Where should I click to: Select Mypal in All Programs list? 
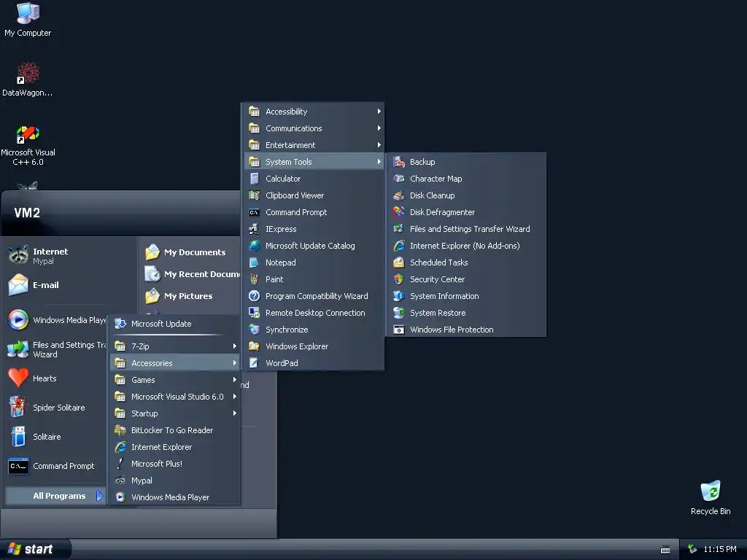click(174, 481)
